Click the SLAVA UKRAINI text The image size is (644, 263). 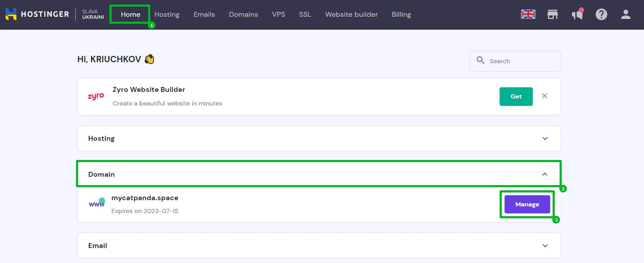pos(93,14)
